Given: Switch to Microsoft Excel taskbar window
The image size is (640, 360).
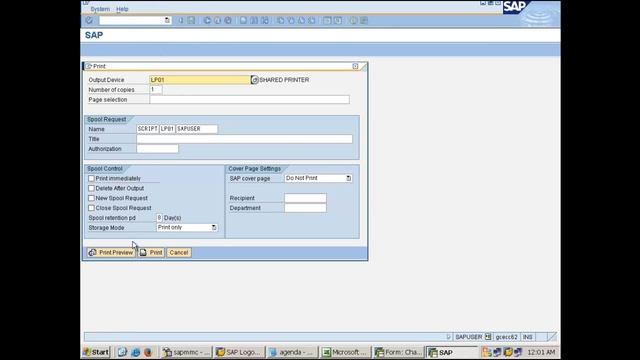Looking at the screenshot, I should point(345,352).
